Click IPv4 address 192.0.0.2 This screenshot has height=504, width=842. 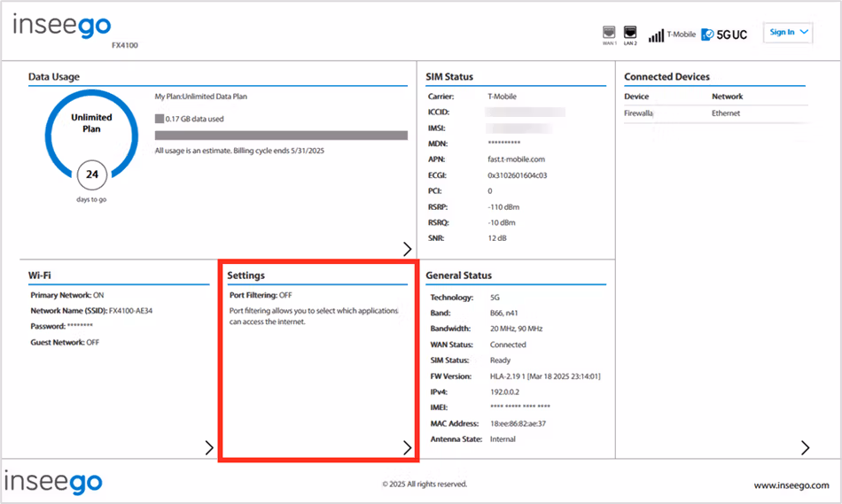(504, 392)
